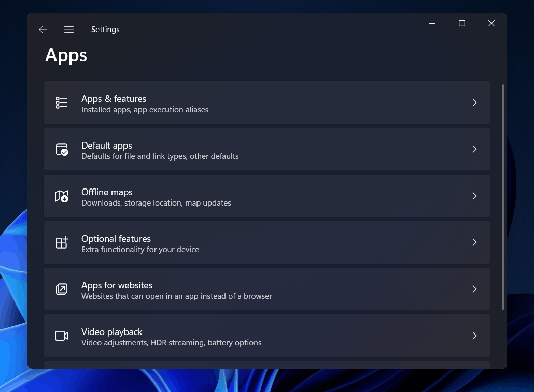Click the Apps & features list icon
This screenshot has height=392, width=534.
pos(61,103)
